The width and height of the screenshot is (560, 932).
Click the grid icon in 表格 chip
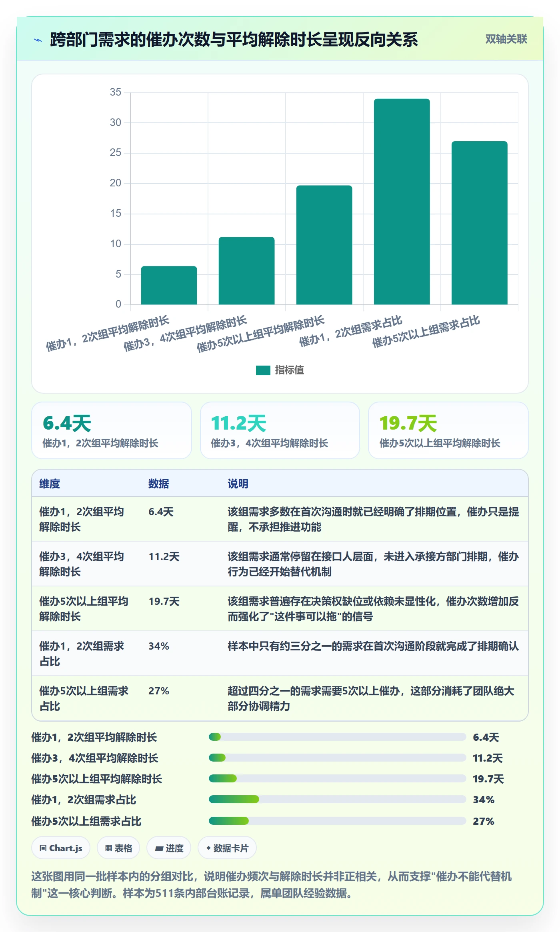click(x=108, y=848)
